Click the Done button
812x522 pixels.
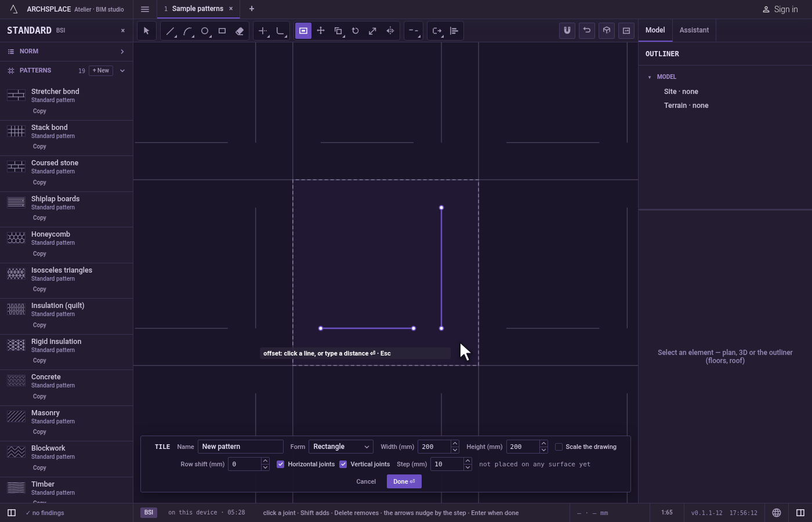[404, 481]
